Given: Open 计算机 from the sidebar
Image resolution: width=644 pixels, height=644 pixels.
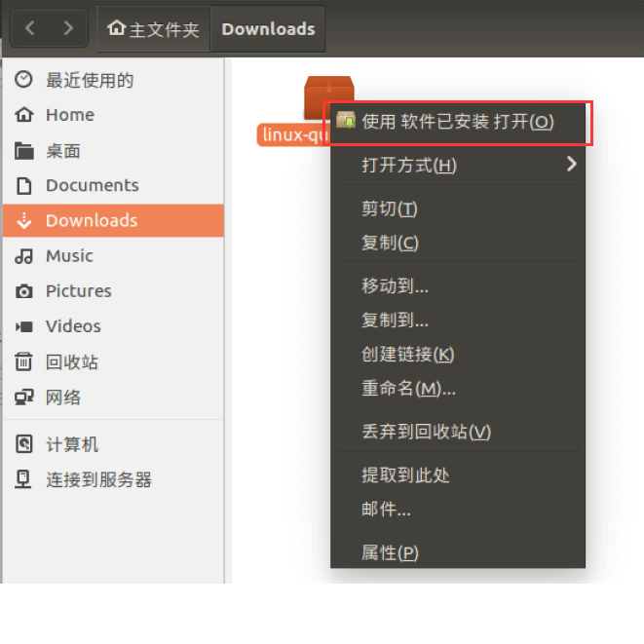Looking at the screenshot, I should click(x=113, y=444).
